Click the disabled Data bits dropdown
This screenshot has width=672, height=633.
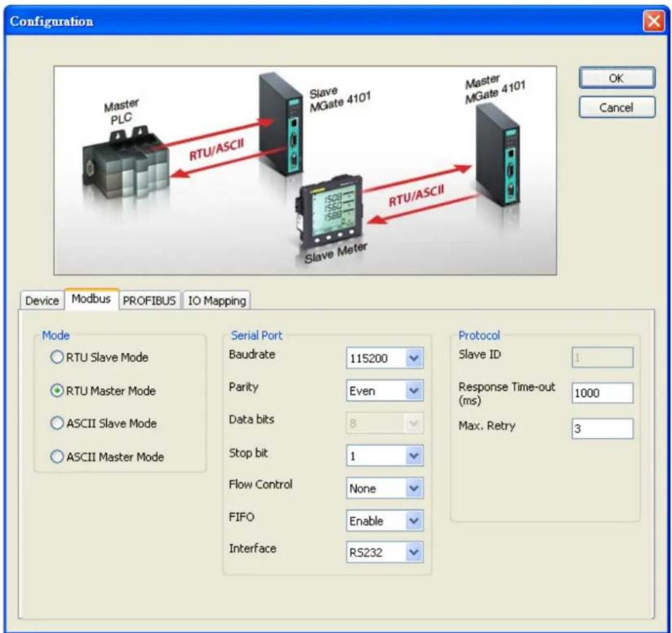coord(384,423)
